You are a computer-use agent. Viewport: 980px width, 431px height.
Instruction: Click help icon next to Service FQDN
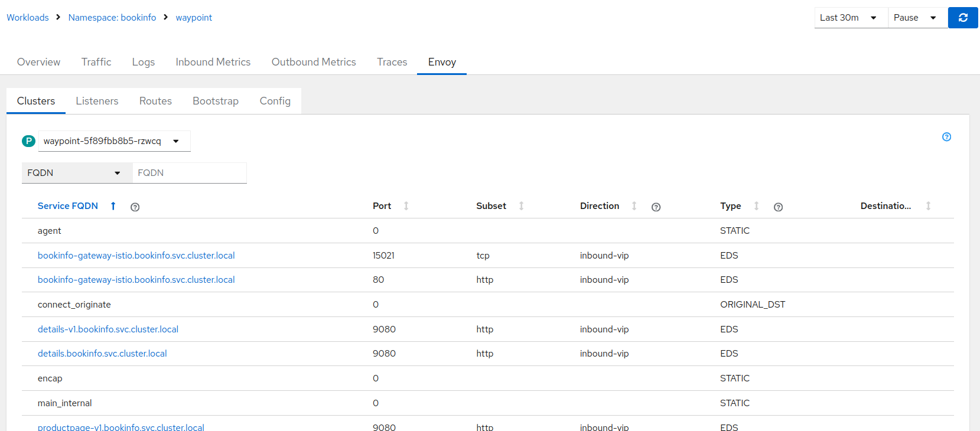tap(135, 207)
